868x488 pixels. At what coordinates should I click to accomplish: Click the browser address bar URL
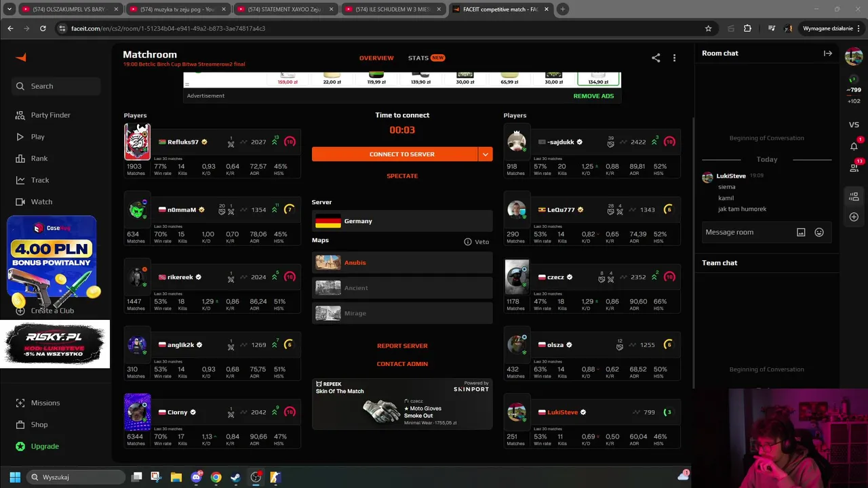(168, 28)
